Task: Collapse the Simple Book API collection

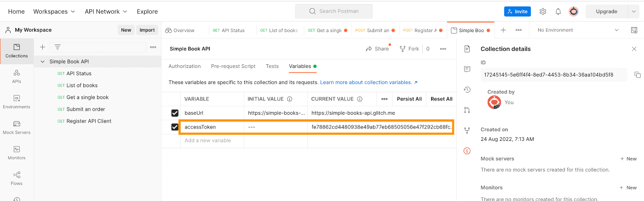Action: click(x=43, y=61)
